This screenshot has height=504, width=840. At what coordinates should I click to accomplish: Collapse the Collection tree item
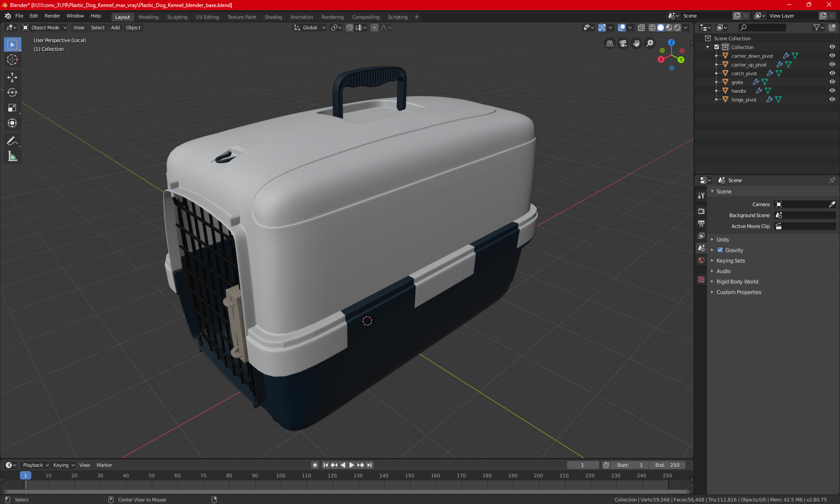tap(708, 47)
